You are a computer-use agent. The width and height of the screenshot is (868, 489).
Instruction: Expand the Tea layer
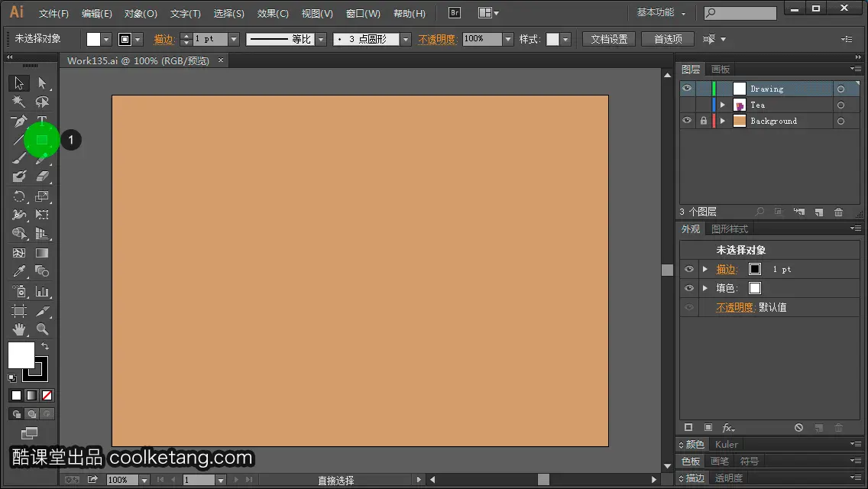(722, 105)
